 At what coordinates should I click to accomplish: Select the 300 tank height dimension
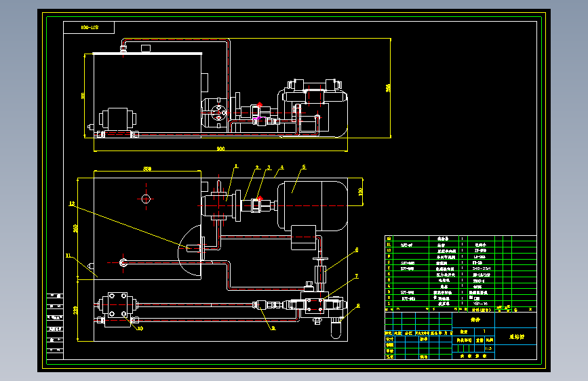[83, 96]
